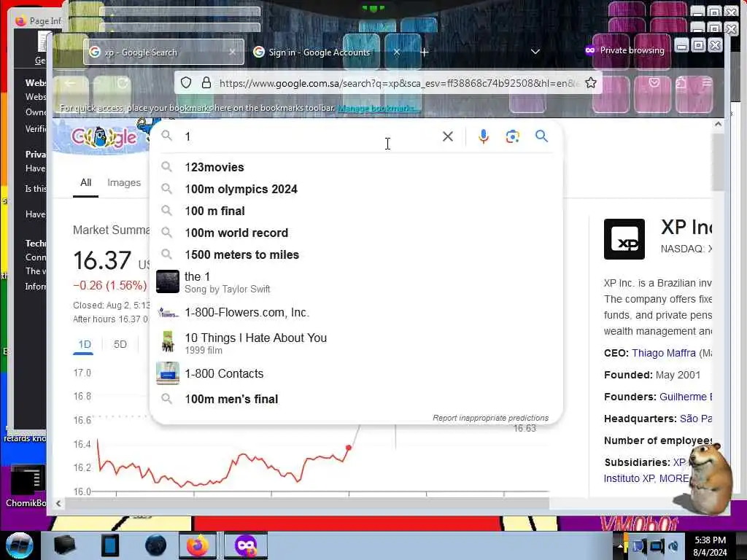This screenshot has height=560, width=747.
Task: Reload the page with refresh icon
Action: tap(123, 83)
